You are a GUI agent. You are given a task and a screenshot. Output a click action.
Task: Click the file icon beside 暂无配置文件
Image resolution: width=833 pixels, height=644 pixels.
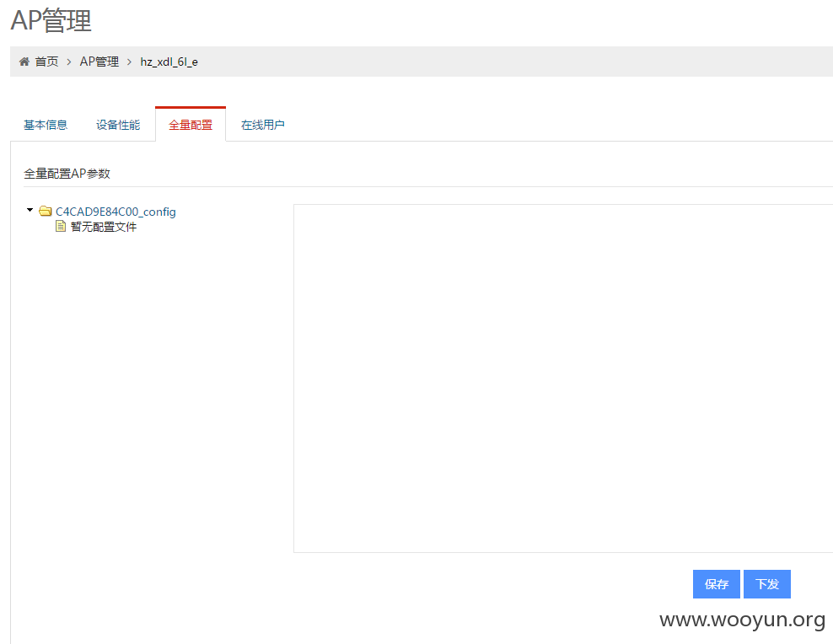pos(61,227)
